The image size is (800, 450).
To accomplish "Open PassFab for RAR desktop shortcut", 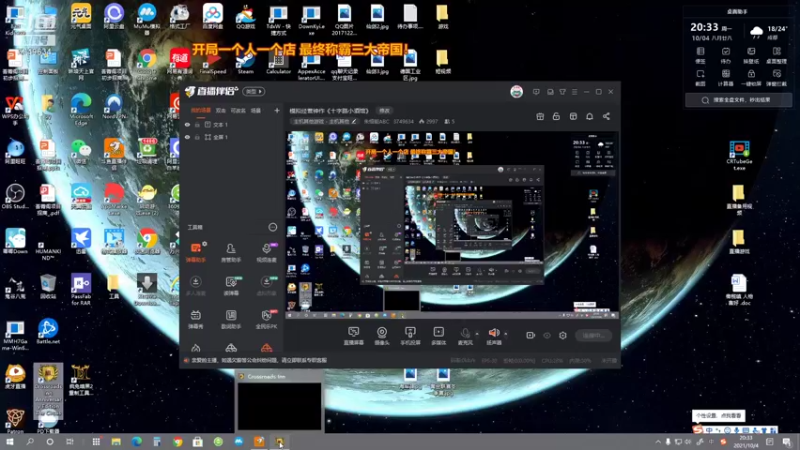I will tap(81, 289).
